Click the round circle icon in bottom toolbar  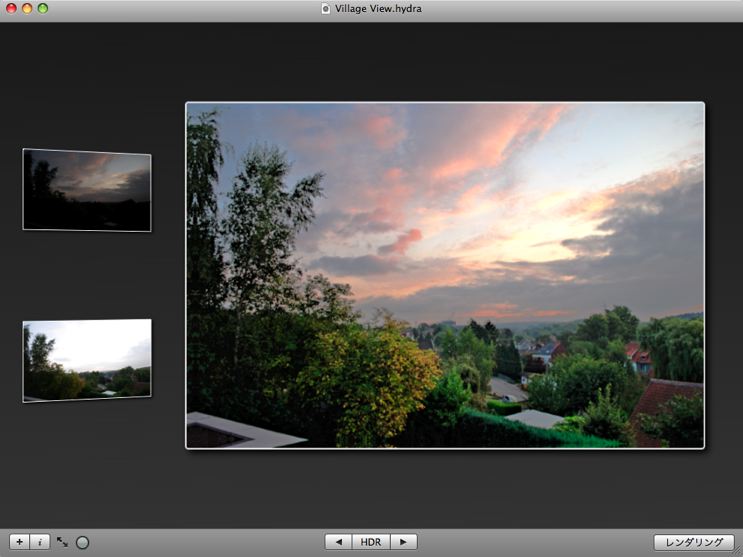(x=83, y=542)
